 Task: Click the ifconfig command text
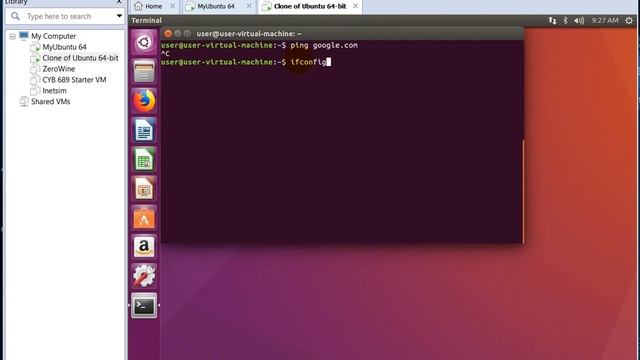tap(308, 62)
